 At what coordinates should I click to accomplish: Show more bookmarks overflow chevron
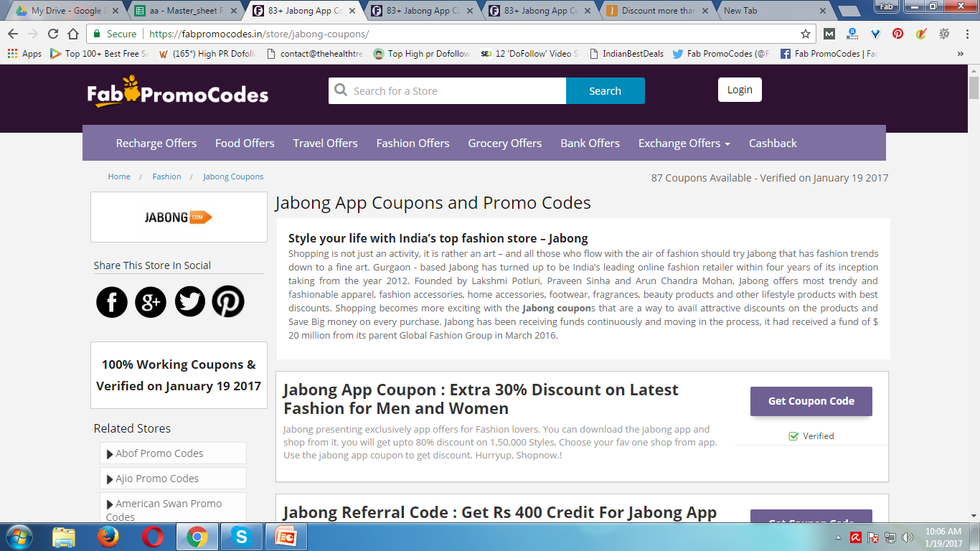point(961,54)
